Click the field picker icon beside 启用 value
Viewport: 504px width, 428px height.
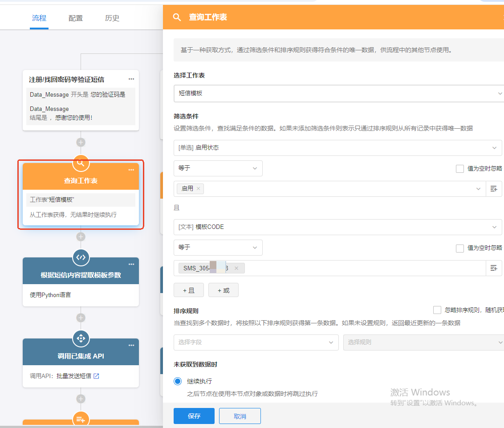click(x=493, y=189)
